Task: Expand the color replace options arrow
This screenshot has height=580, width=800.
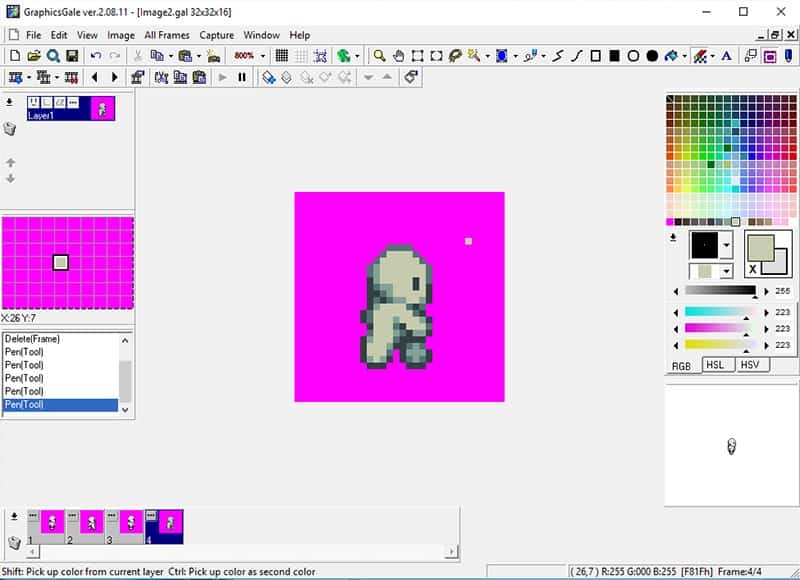Action: (712, 56)
